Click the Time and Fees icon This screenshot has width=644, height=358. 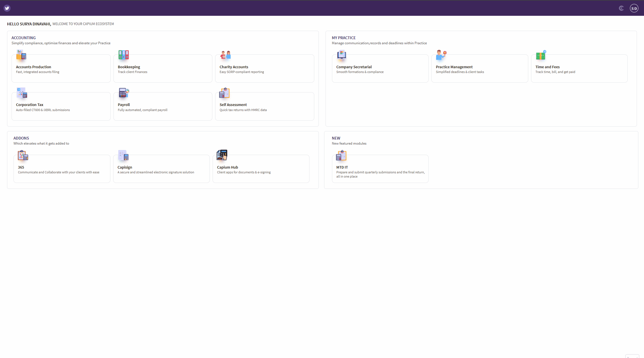pos(541,55)
